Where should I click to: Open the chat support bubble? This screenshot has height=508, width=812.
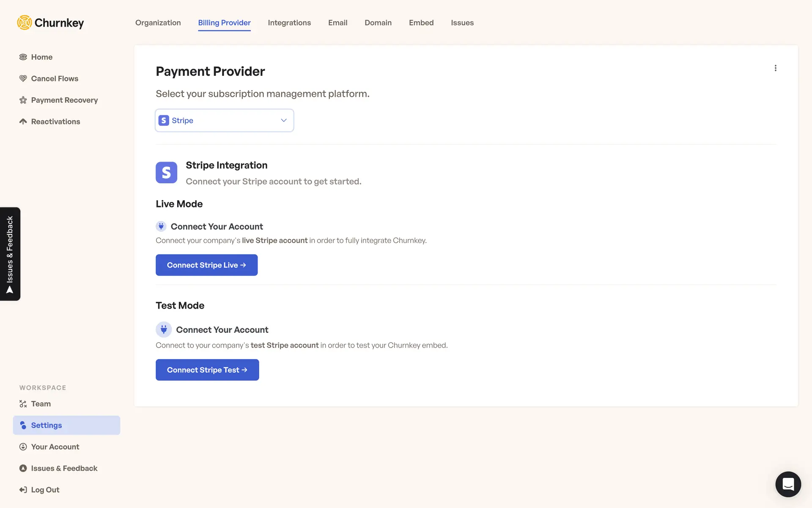tap(787, 484)
